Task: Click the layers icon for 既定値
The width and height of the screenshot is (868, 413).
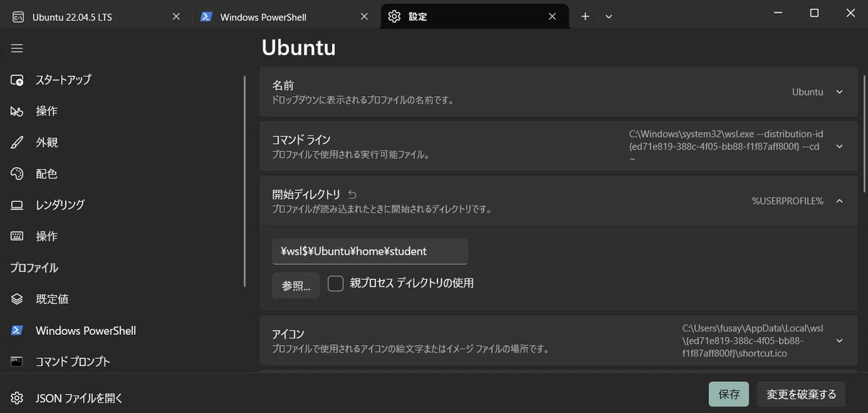Action: [17, 299]
